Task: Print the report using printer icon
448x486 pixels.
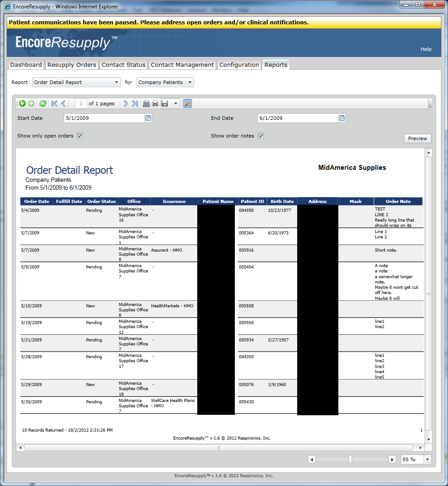Action: [x=155, y=103]
